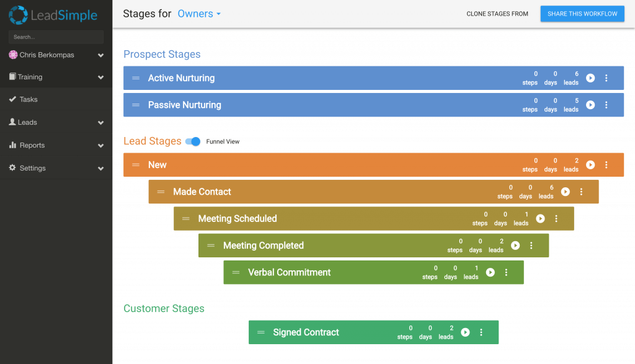Screen dimensions: 635x364
Task: Click the LeadSimple logo
Action: tap(53, 15)
